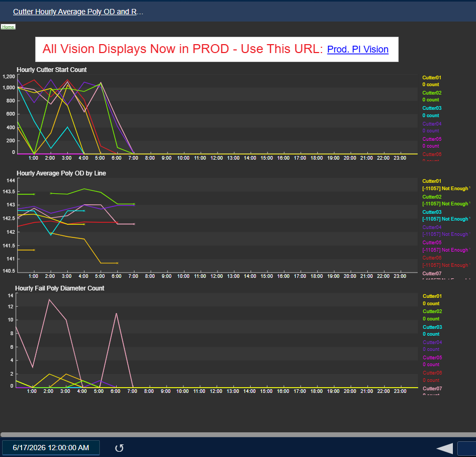476x457 pixels.
Task: Select Cutter06 in Poly OD legend
Action: (x=432, y=258)
